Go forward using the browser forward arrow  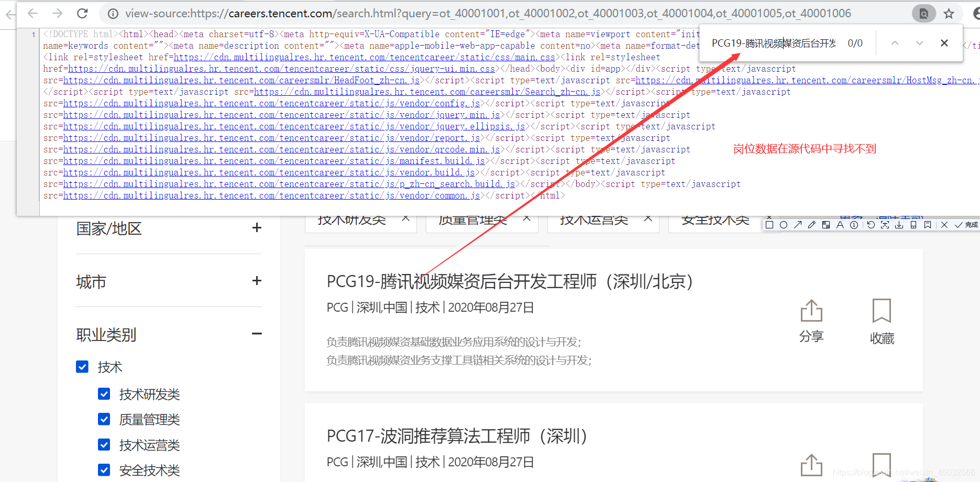58,13
